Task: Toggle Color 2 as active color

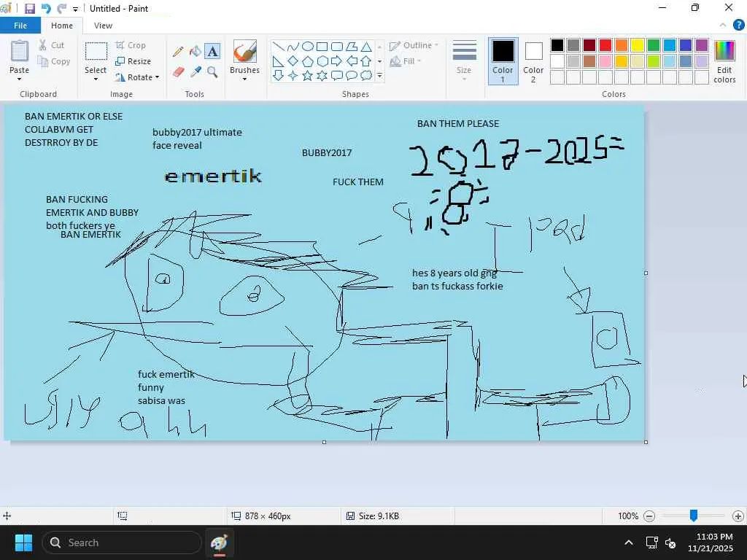Action: click(533, 61)
